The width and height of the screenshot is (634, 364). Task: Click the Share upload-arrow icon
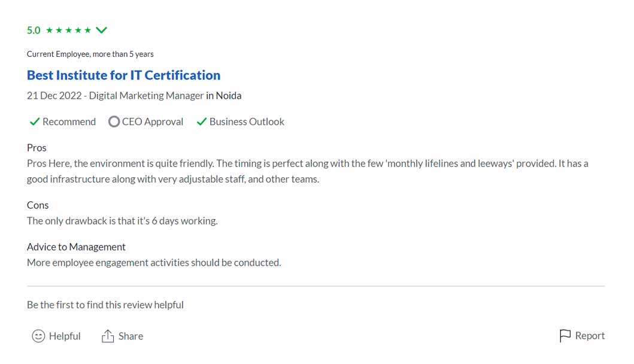coord(108,336)
